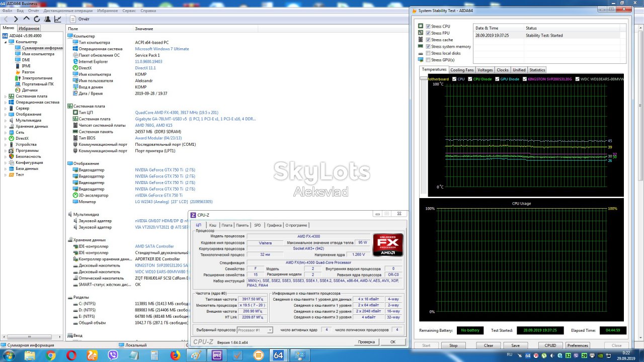The image size is (644, 362).
Task: Click the forward arrow in AIDA64 toolbar
Action: click(x=16, y=19)
